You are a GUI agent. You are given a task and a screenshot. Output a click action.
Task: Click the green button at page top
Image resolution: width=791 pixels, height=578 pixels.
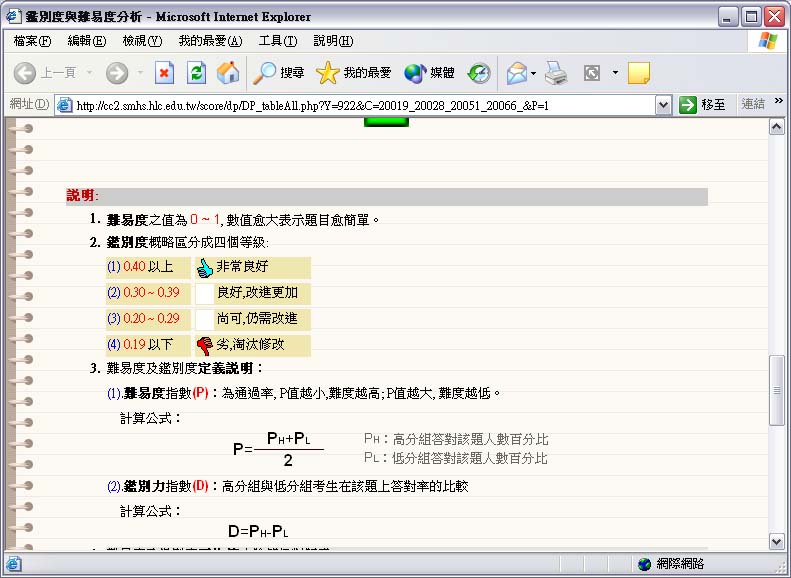click(x=386, y=122)
